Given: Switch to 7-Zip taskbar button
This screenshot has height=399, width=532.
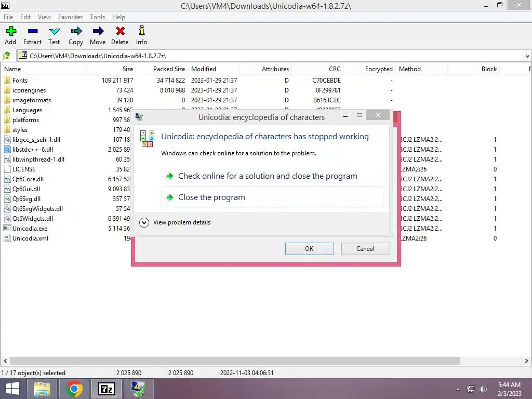Looking at the screenshot, I should [106, 389].
